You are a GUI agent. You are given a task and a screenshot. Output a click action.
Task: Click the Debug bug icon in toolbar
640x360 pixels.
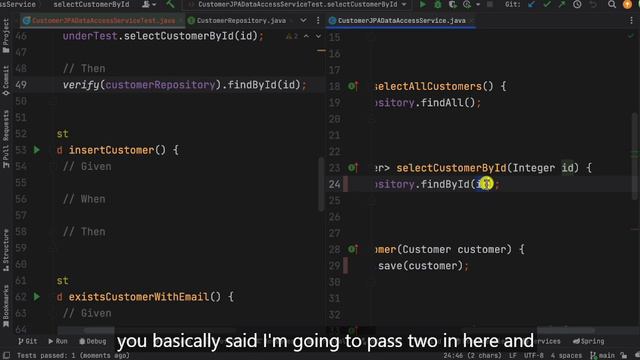click(x=438, y=4)
